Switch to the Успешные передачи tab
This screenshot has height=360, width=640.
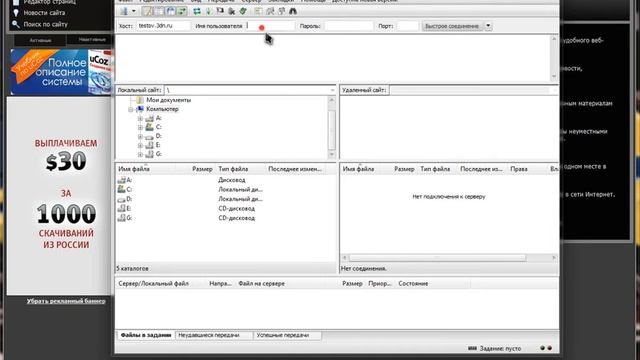[287, 335]
